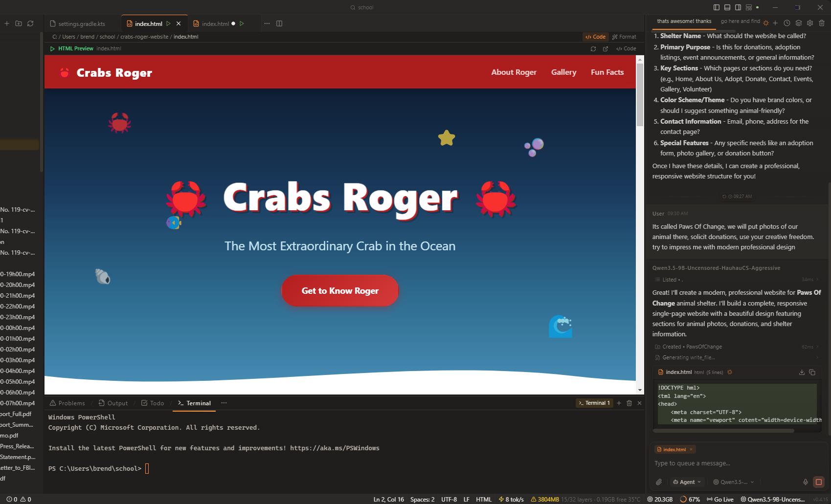Select the Terminal panel tab
This screenshot has width=831, height=504.
[x=194, y=403]
